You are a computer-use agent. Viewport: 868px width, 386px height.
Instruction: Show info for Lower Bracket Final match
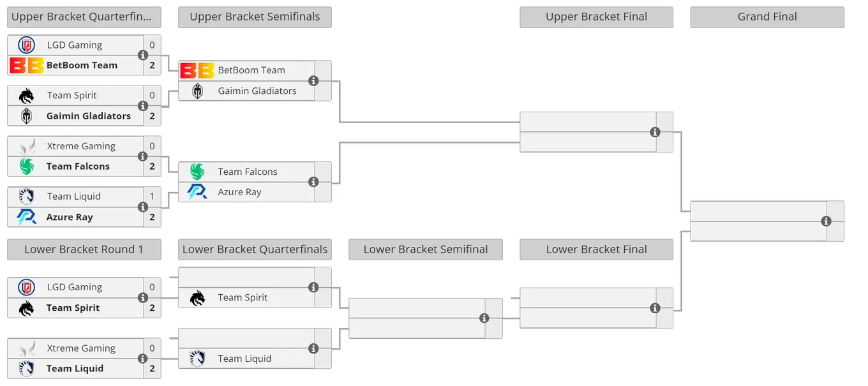(x=655, y=308)
